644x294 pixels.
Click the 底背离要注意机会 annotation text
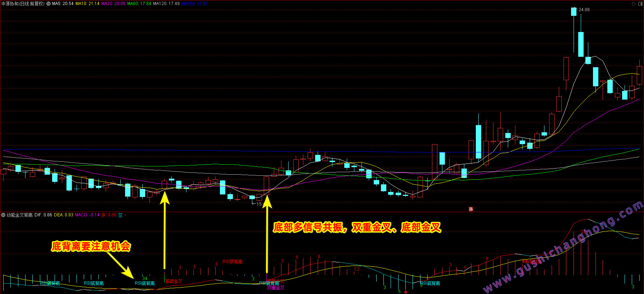pos(91,247)
